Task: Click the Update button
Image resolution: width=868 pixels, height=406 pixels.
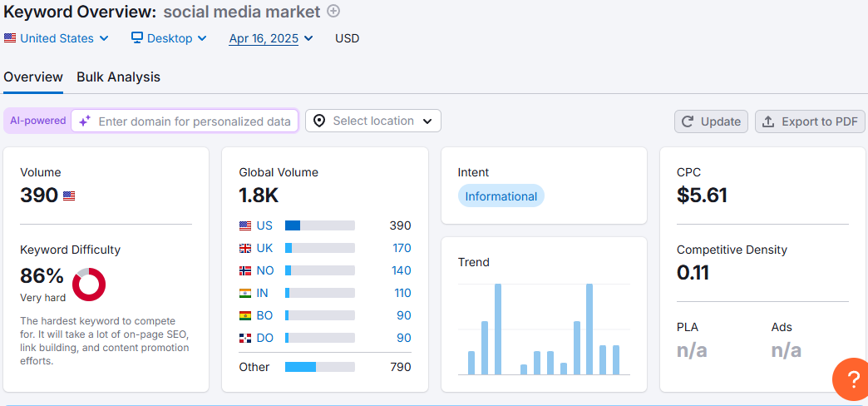Action: [x=711, y=121]
